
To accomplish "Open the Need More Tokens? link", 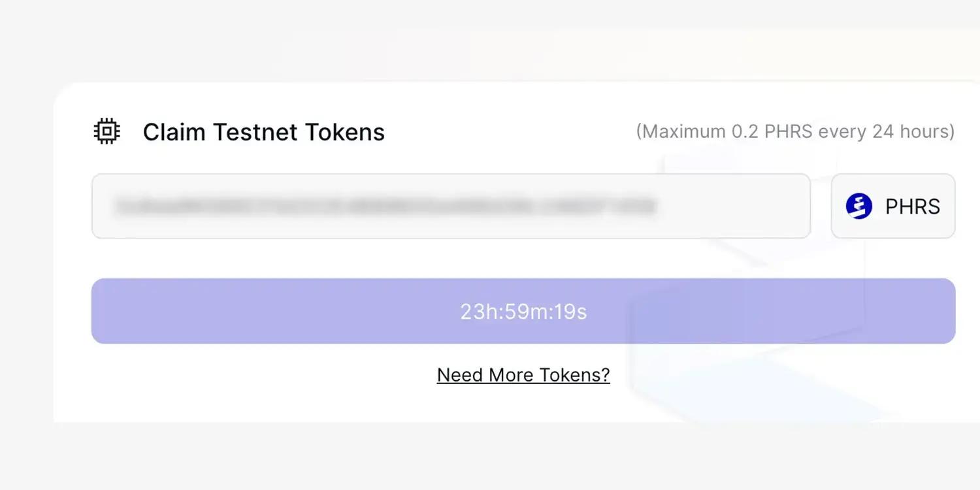I will click(523, 375).
